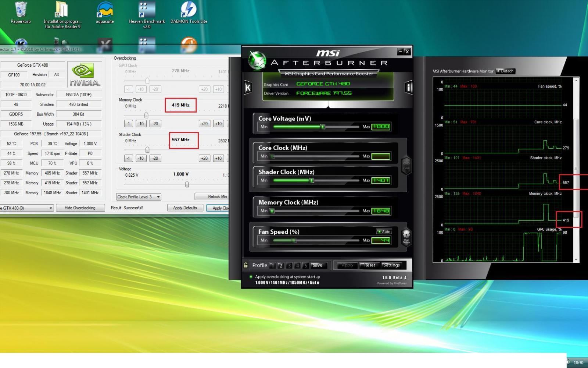Image resolution: width=588 pixels, height=368 pixels.
Task: Open Afterburner Settings
Action: coord(391,265)
